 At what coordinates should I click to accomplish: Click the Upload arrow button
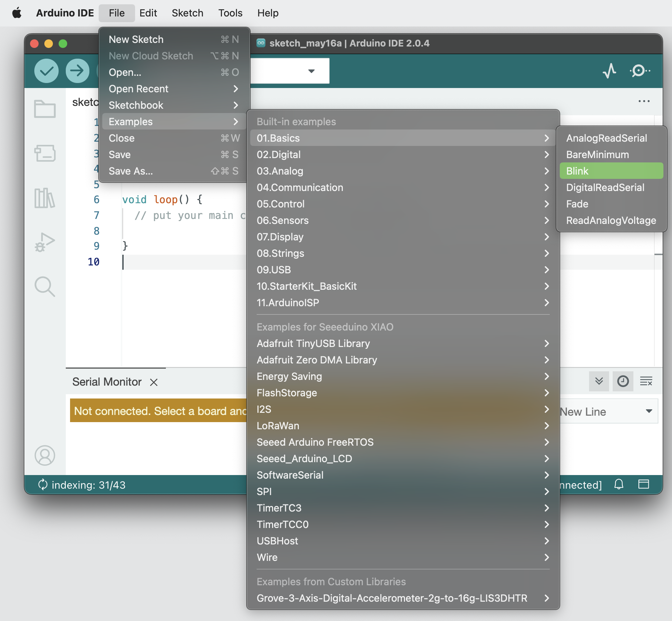point(77,71)
